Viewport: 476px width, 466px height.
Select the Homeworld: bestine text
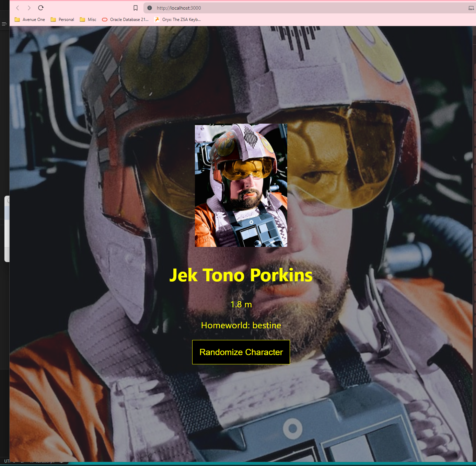[x=241, y=325]
